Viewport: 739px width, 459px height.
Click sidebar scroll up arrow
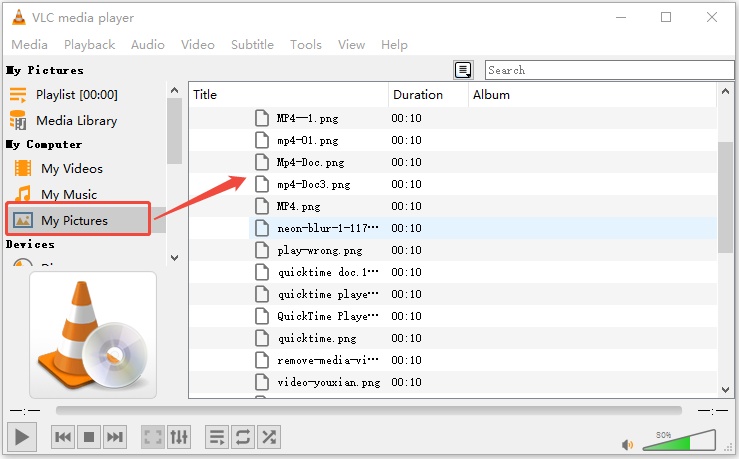174,90
